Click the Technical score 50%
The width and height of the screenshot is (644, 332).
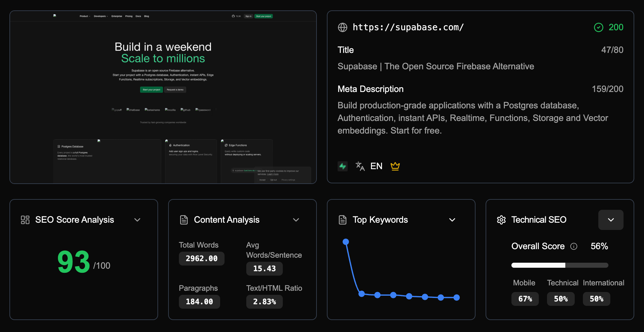tap(561, 299)
